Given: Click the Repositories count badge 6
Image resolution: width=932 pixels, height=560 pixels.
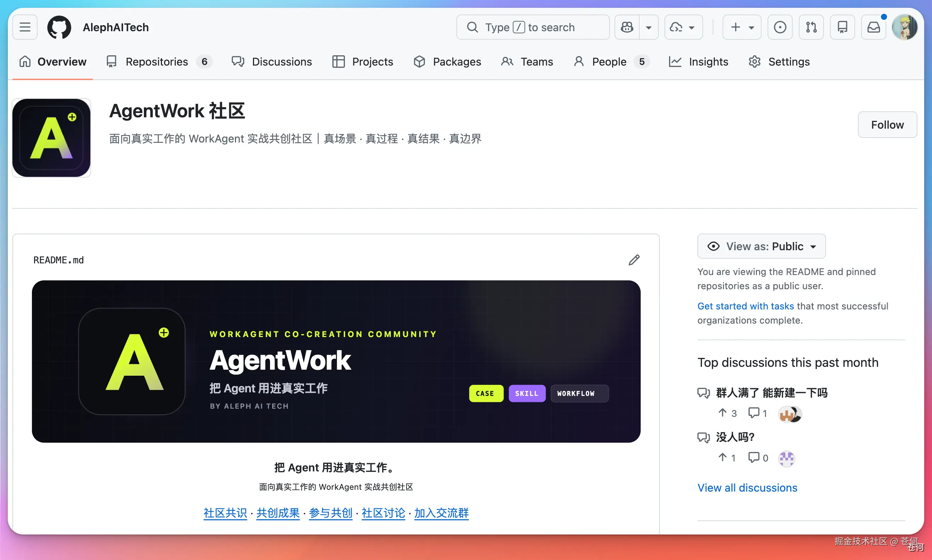Looking at the screenshot, I should [x=204, y=62].
